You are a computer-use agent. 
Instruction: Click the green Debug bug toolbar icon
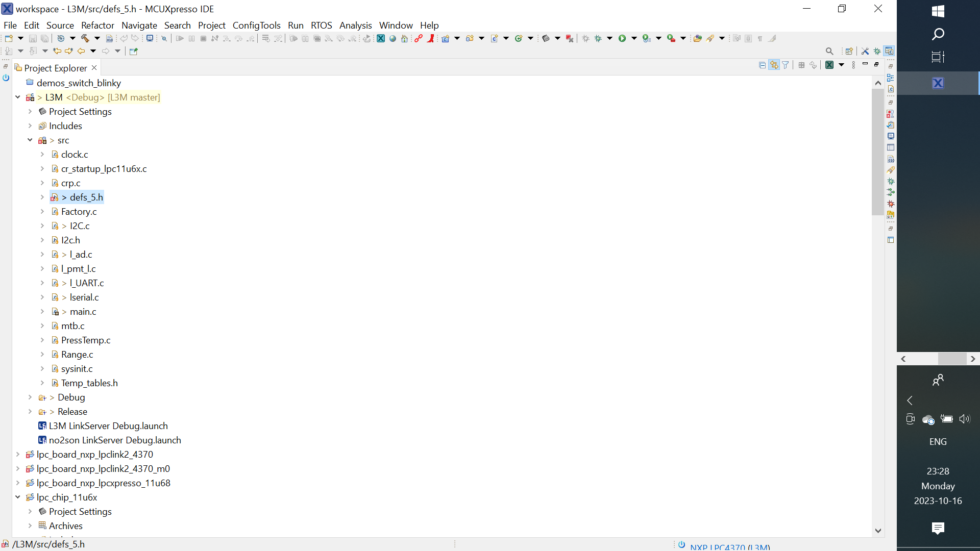[598, 38]
